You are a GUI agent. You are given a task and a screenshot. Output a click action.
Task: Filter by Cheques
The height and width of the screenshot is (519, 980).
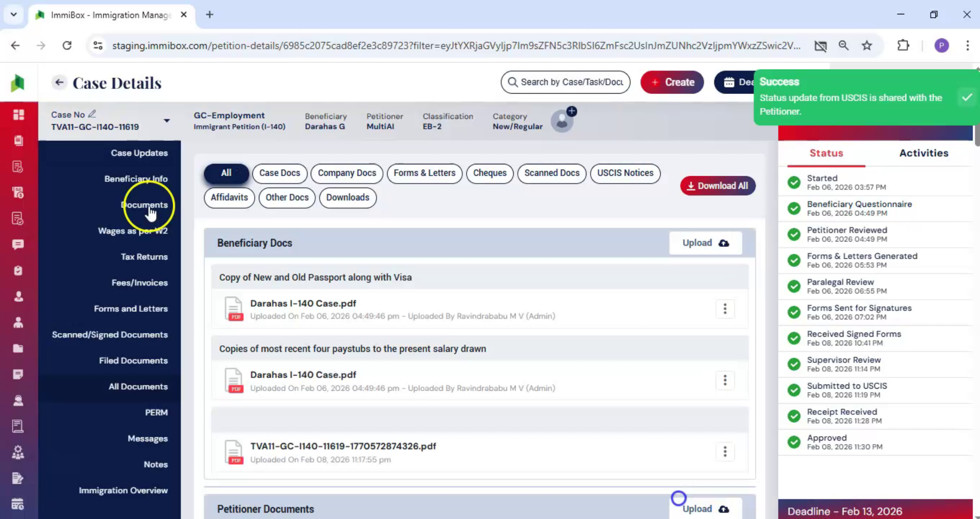point(490,173)
